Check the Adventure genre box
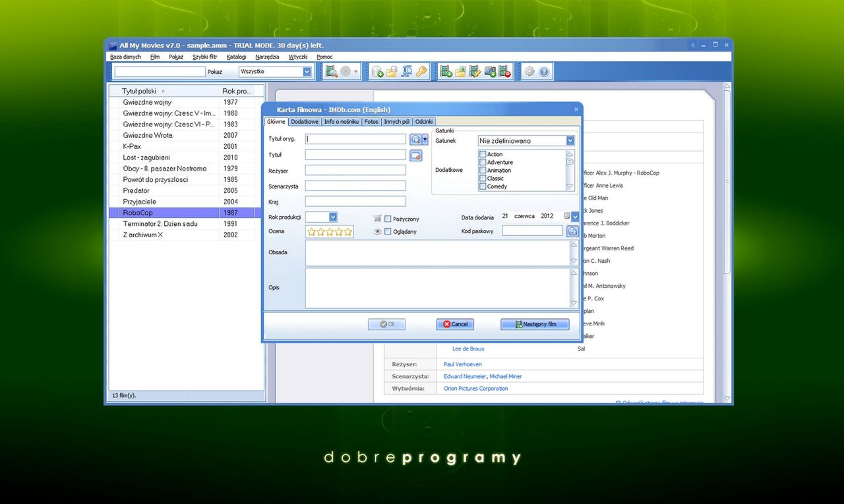 (483, 162)
